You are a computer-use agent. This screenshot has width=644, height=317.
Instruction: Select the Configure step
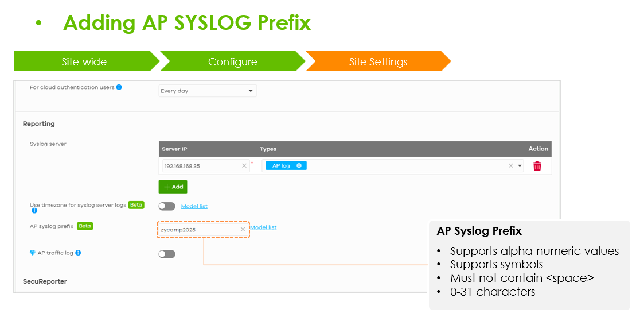(x=232, y=62)
